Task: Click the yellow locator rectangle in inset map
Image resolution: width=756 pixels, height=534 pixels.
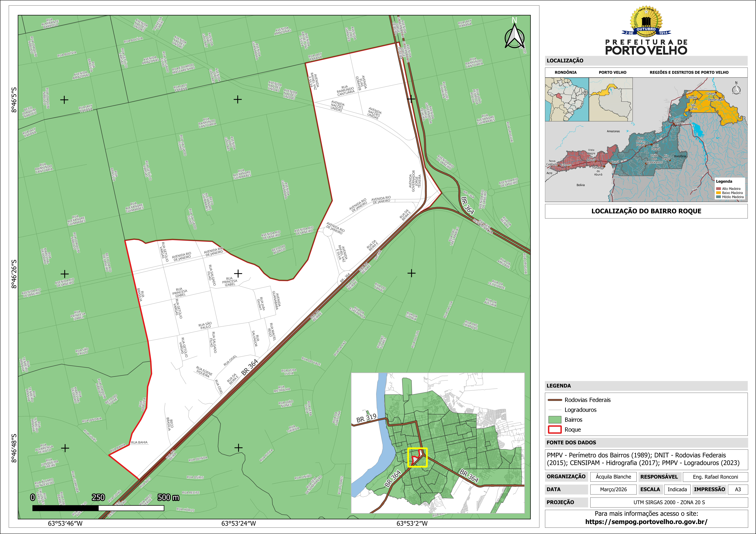Action: 417,457
